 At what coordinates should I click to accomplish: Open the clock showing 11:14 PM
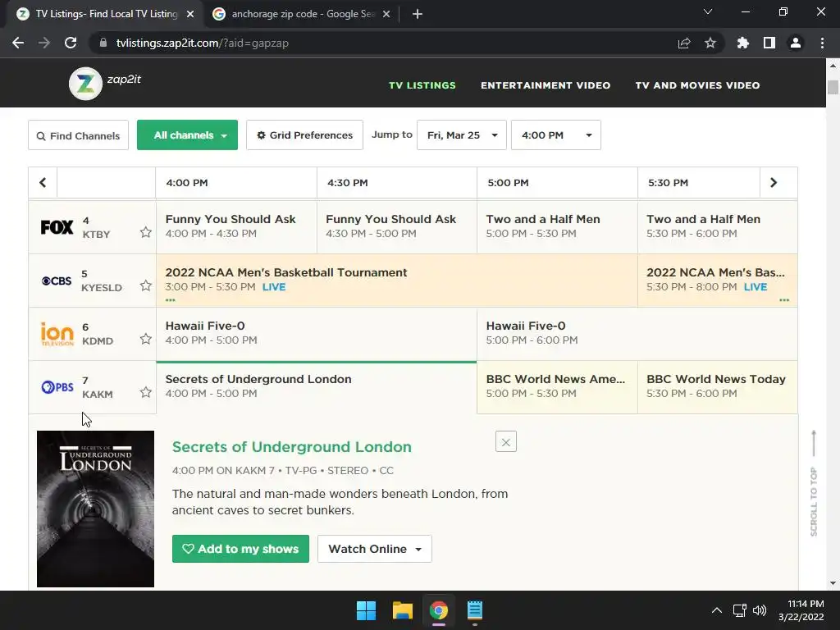[801, 610]
